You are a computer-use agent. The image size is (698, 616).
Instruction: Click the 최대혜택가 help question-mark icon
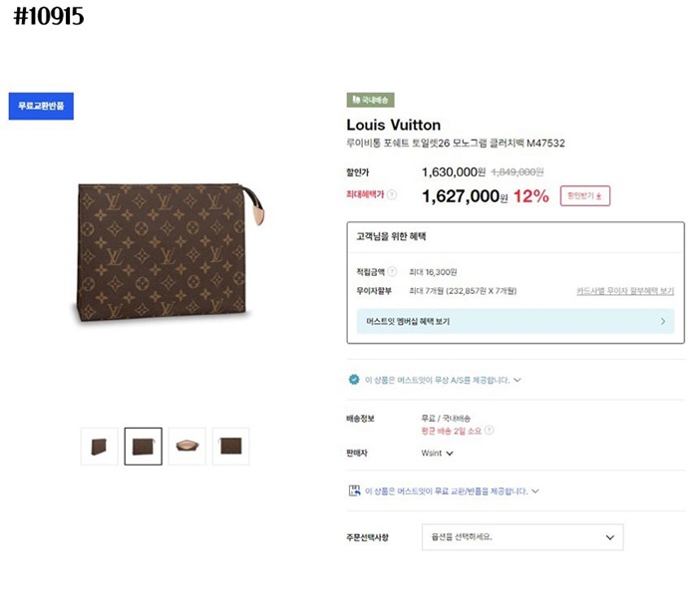pos(392,195)
